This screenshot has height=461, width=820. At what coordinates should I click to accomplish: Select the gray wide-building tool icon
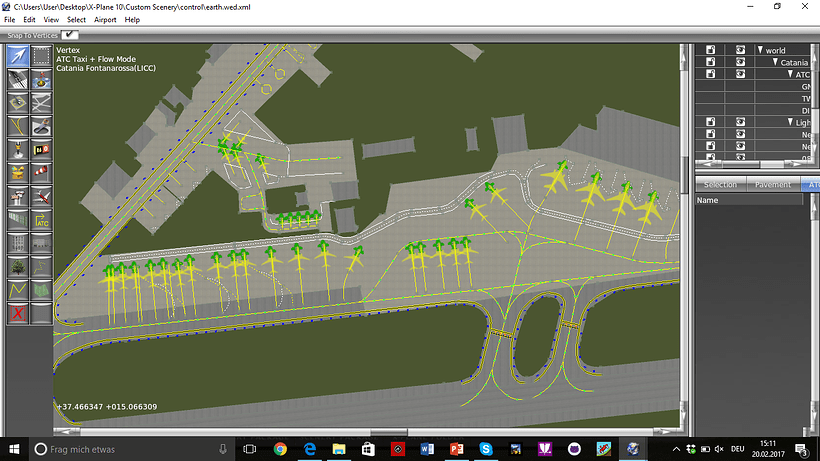click(x=41, y=244)
